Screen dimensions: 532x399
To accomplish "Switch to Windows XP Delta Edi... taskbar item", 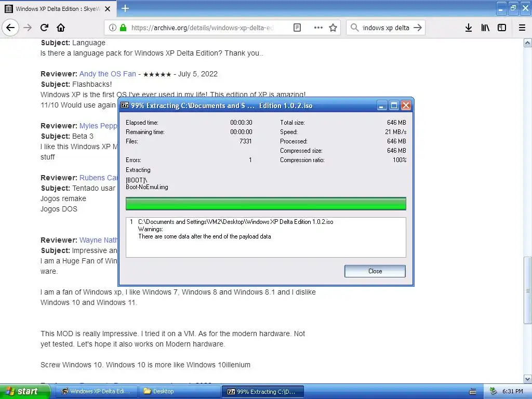I will 96,391.
